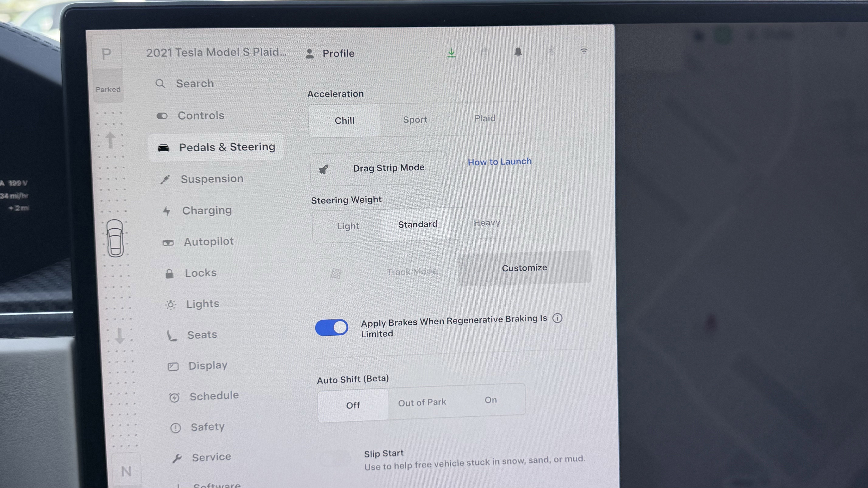
Task: Set Auto Shift to Out of Park
Action: click(x=422, y=402)
